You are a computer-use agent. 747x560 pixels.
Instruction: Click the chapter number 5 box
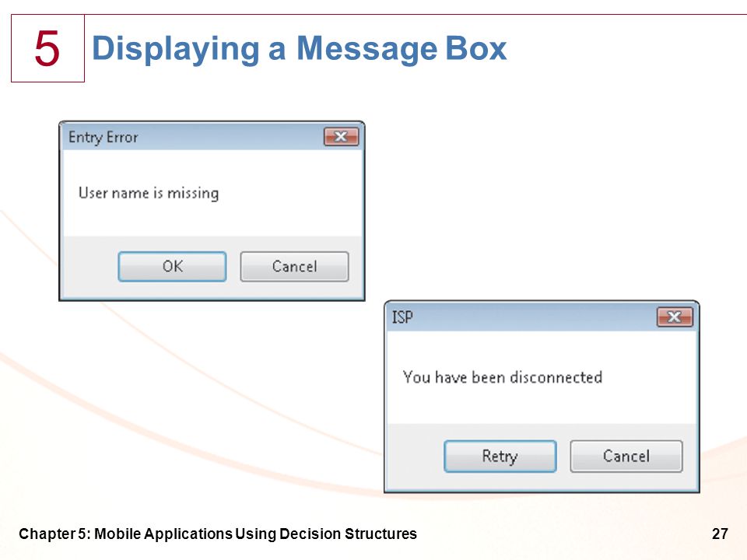pyautogui.click(x=47, y=48)
